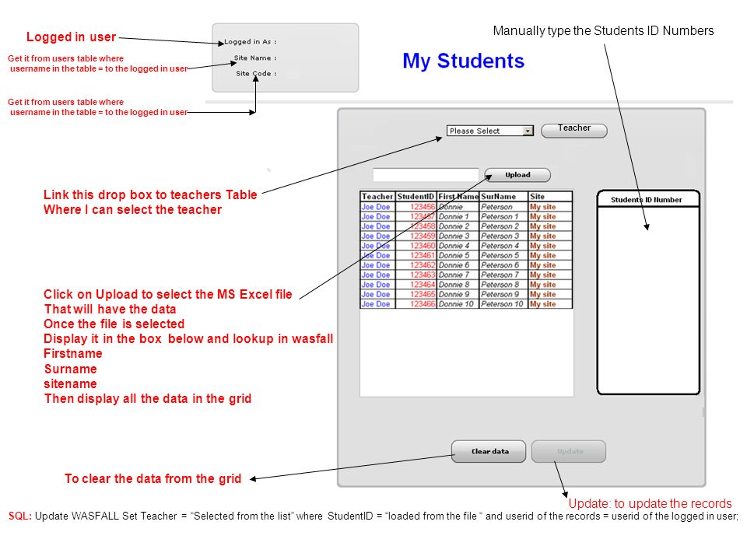
Task: Click surname Peterson 9 cell
Action: click(x=503, y=294)
